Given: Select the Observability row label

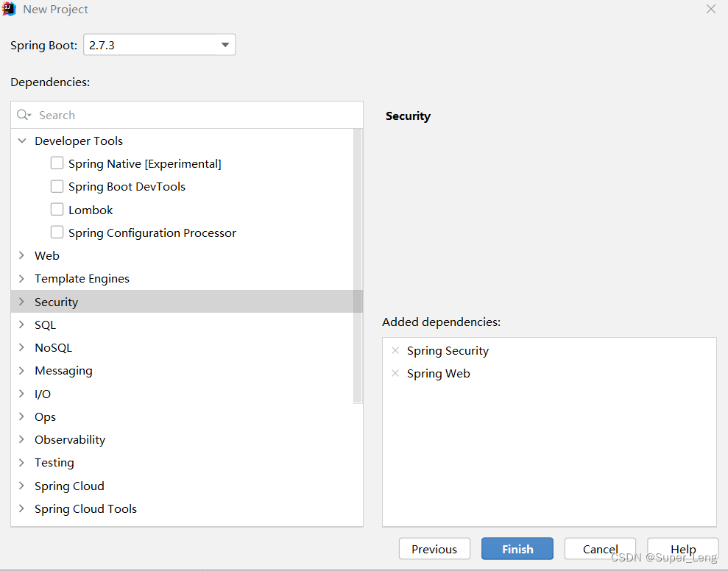Looking at the screenshot, I should pos(70,439).
